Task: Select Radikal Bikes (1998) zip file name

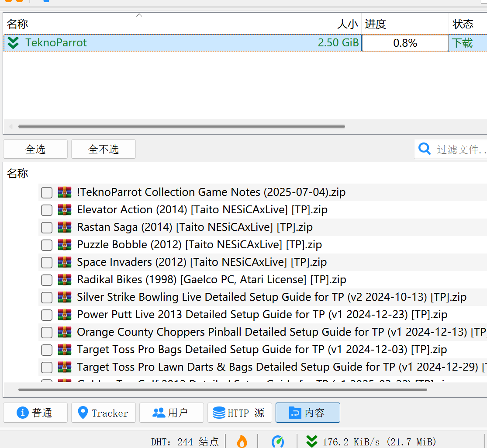Action: coord(211,280)
